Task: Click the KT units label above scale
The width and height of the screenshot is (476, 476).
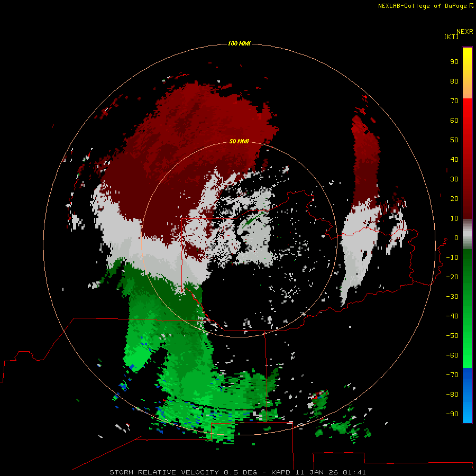Action: [451, 36]
